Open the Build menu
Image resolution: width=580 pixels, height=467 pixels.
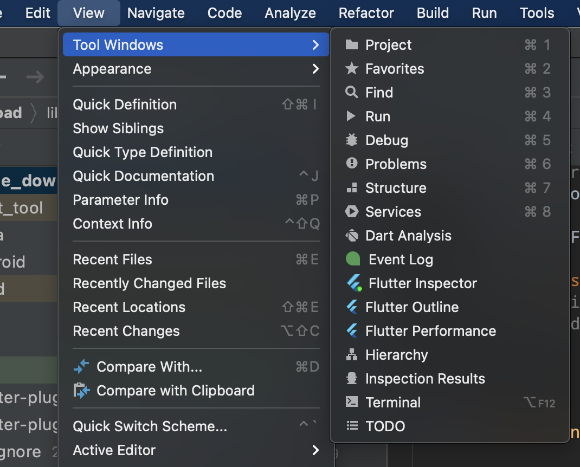coord(433,13)
